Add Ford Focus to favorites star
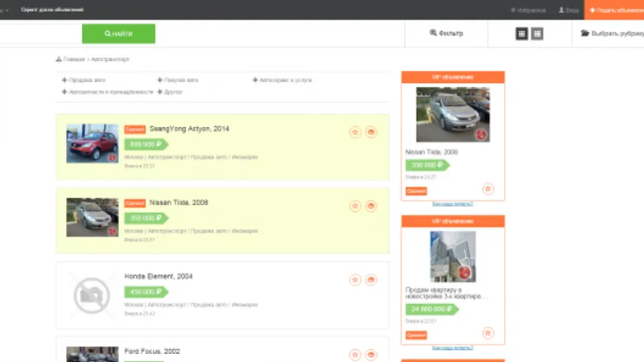The width and height of the screenshot is (644, 362). click(x=355, y=355)
